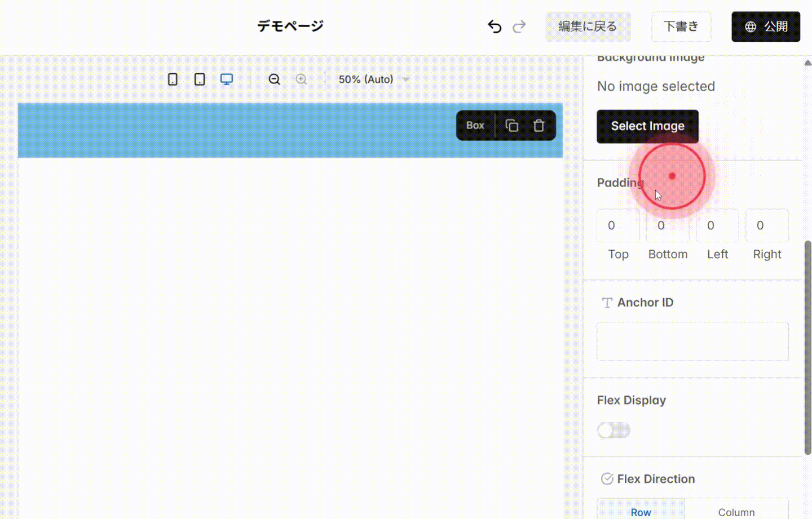
Task: Redo the last edit
Action: tap(519, 26)
